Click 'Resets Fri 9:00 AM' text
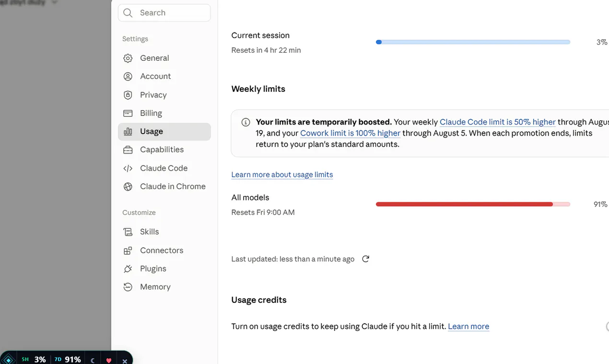The width and height of the screenshot is (609, 364). point(263,212)
